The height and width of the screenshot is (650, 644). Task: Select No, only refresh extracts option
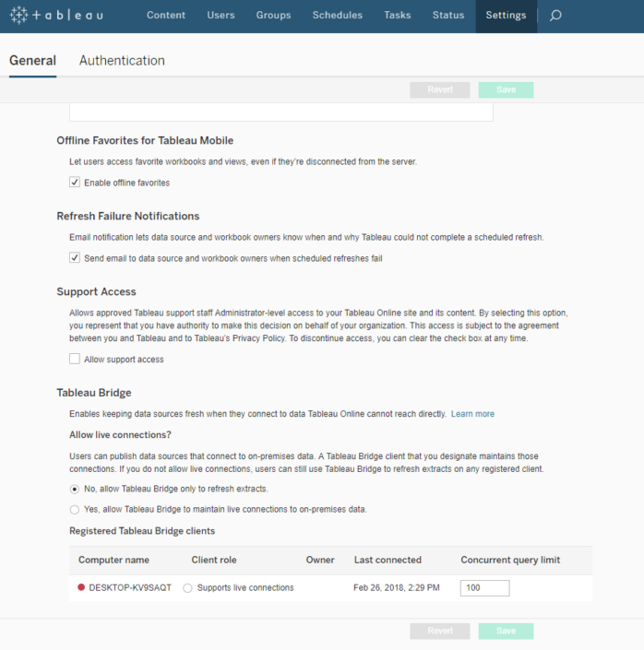point(75,490)
